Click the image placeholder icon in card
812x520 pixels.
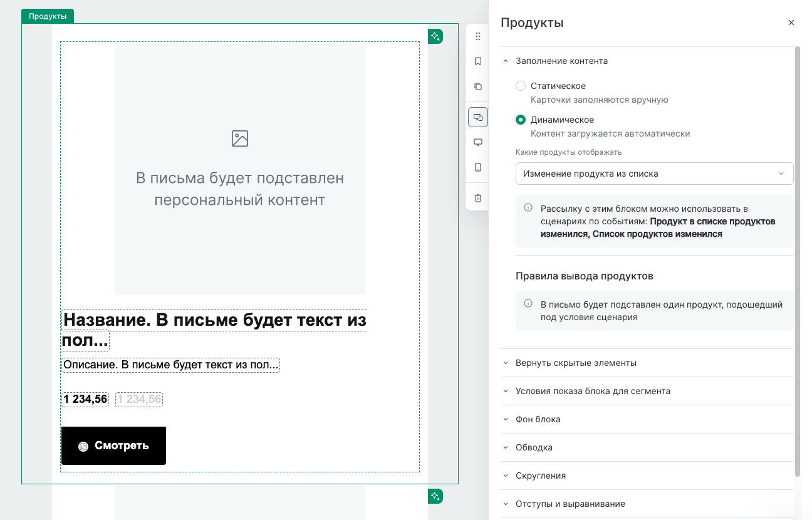(x=240, y=138)
